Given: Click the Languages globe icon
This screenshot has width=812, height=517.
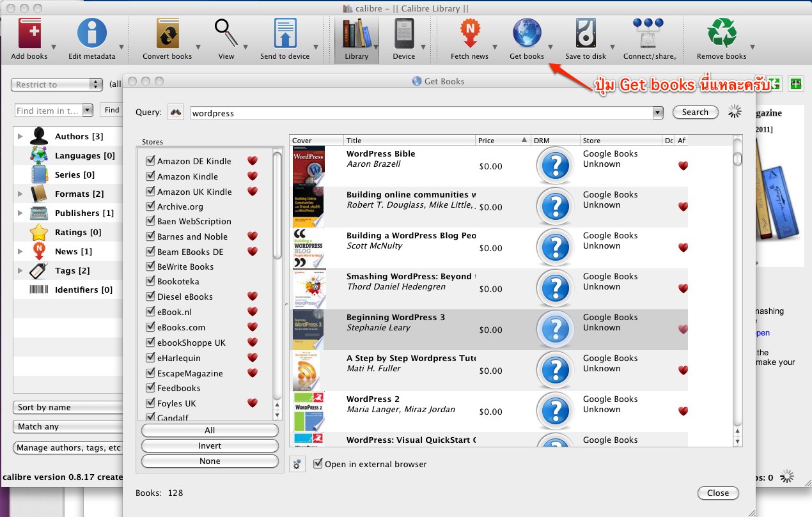Looking at the screenshot, I should (39, 155).
